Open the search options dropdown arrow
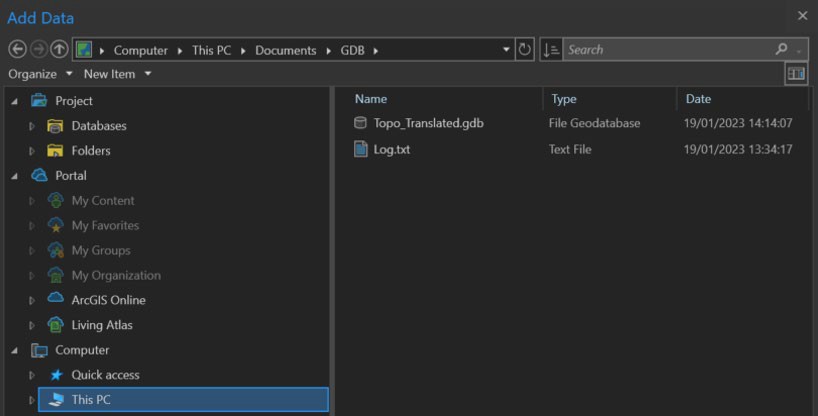Screen dimensions: 818x416 tap(799, 51)
